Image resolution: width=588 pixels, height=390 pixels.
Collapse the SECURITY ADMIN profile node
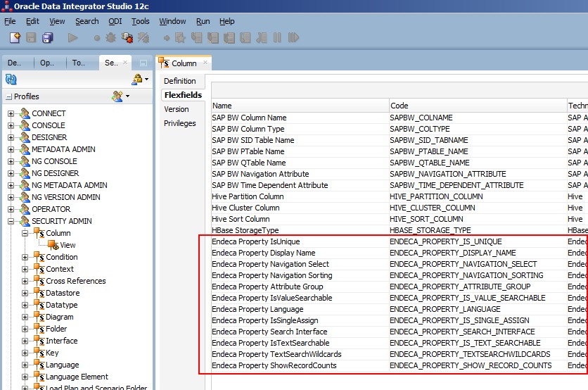point(11,221)
